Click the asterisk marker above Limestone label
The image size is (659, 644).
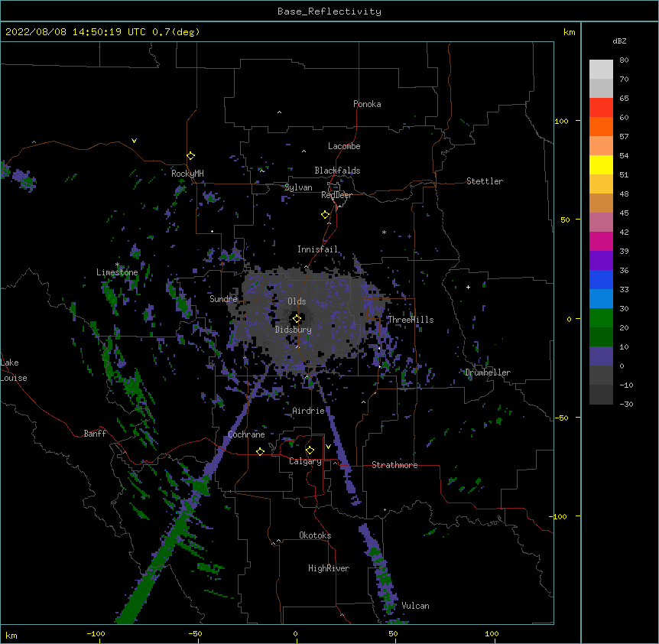(x=117, y=265)
